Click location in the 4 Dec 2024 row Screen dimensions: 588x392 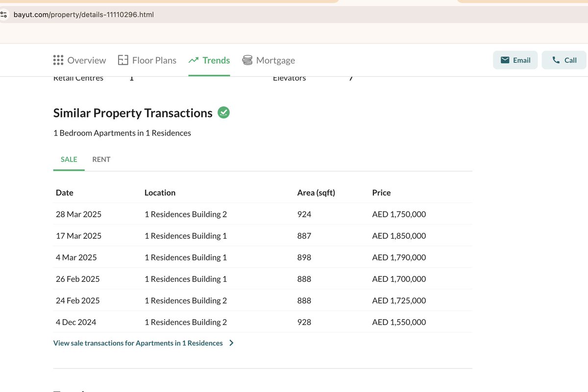coord(186,322)
